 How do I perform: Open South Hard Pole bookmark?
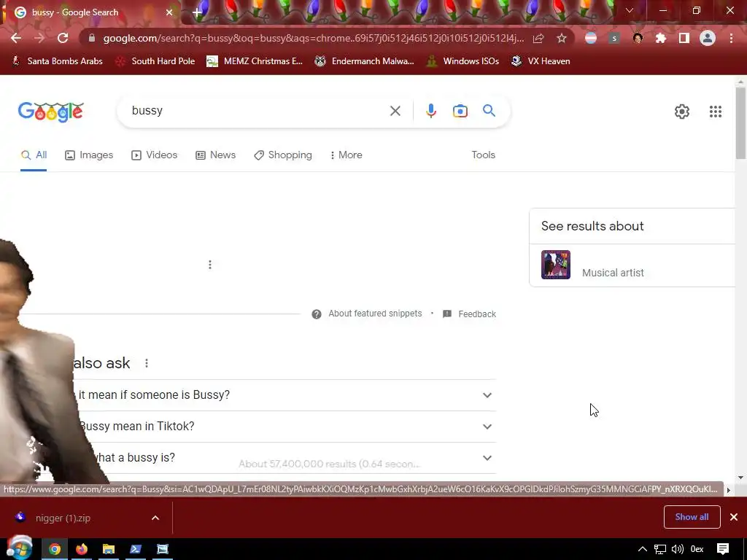155,61
